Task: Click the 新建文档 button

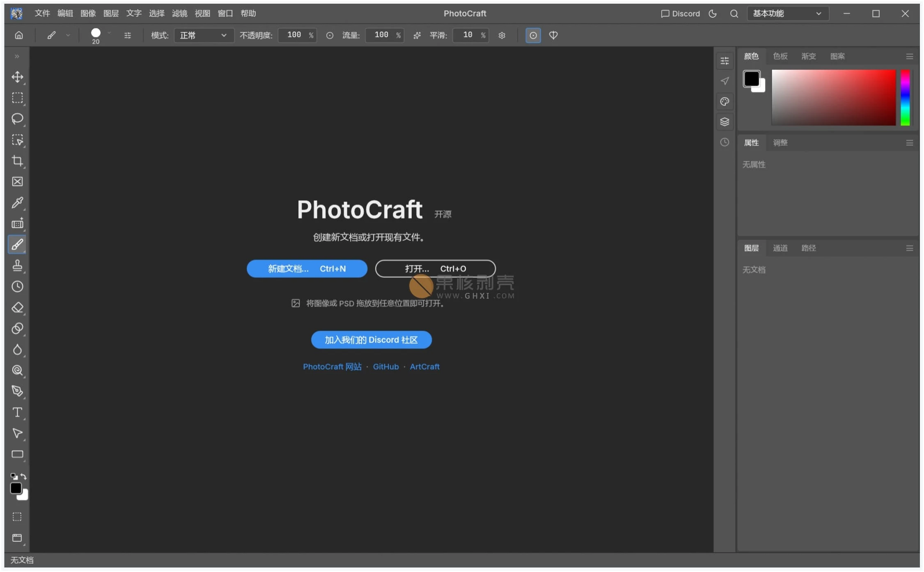Action: (x=307, y=269)
